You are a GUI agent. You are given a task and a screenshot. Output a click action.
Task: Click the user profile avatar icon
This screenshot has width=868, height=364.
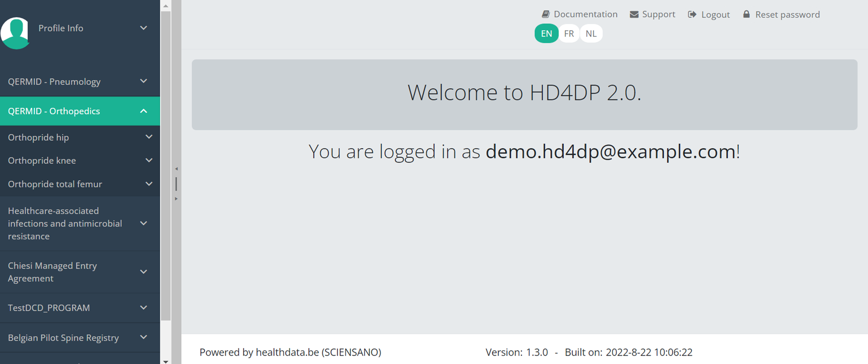[x=15, y=33]
